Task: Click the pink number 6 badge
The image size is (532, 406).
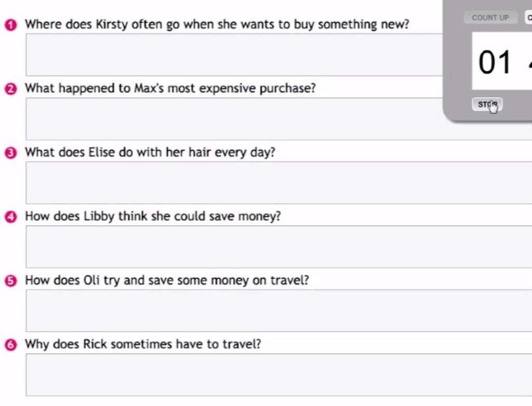Action: 10,345
